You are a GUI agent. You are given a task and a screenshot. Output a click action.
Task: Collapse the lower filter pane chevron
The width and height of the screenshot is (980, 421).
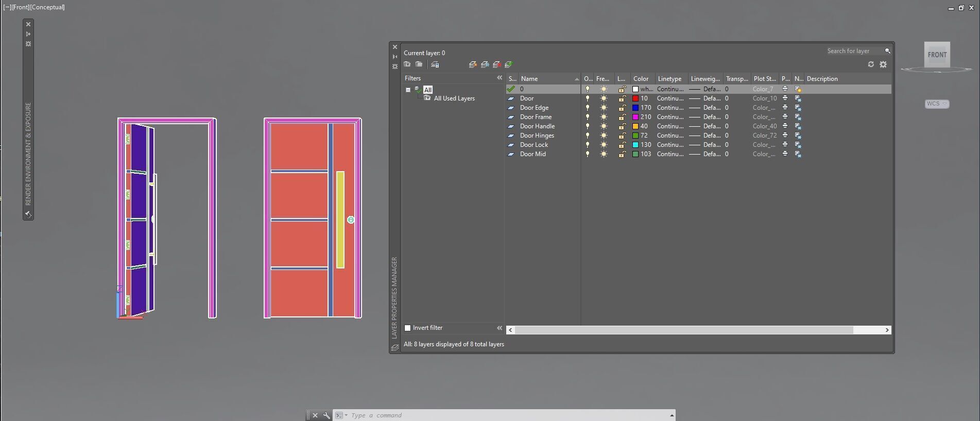(500, 328)
